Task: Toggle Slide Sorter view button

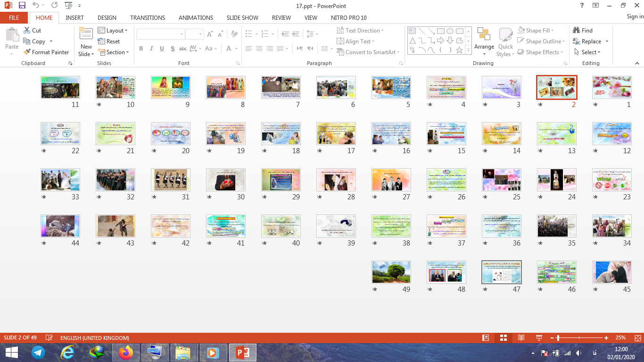Action: click(503, 338)
